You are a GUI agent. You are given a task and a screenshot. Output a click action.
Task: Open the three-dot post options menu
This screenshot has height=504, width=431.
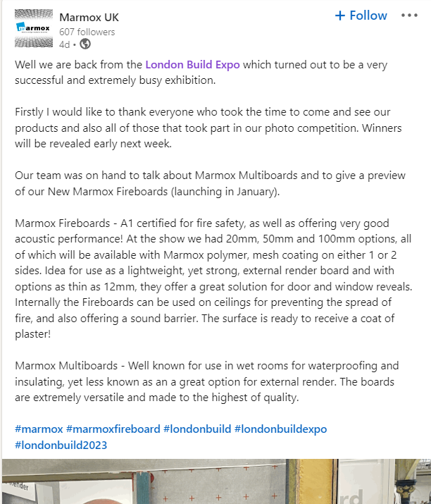tap(409, 16)
